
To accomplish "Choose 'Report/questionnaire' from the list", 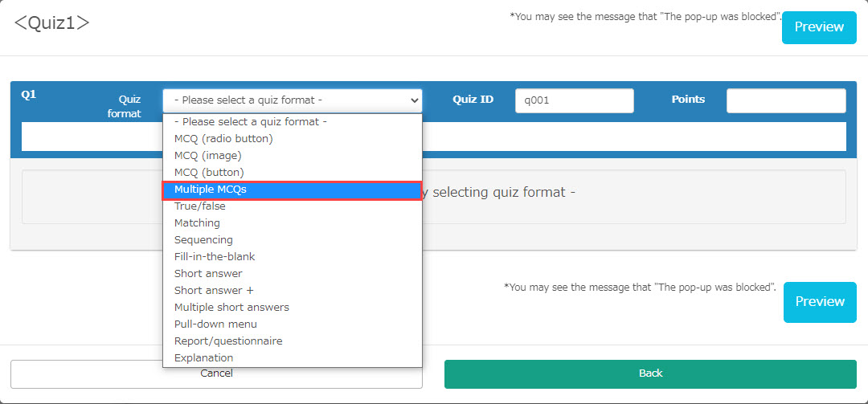I will click(x=228, y=341).
